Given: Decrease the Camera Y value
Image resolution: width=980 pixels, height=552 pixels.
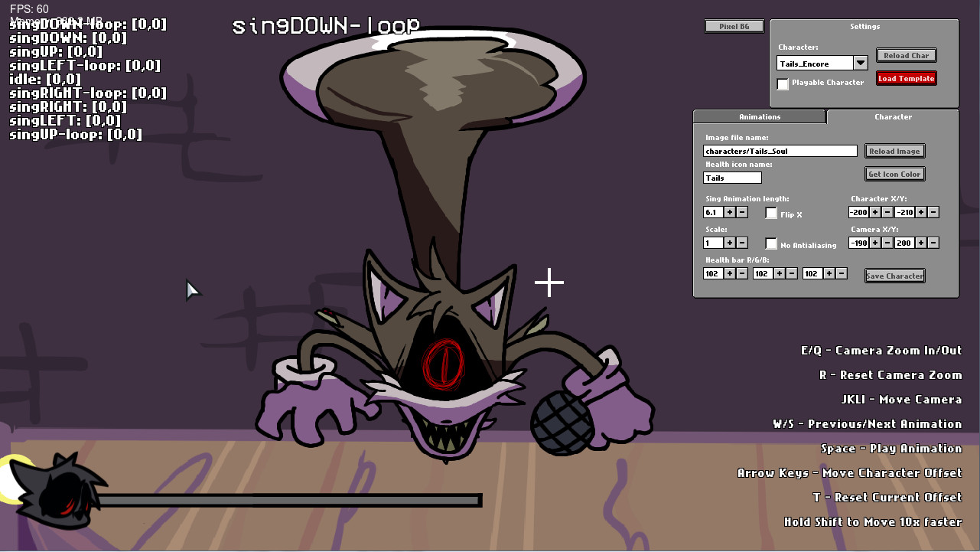Looking at the screenshot, I should (x=935, y=243).
